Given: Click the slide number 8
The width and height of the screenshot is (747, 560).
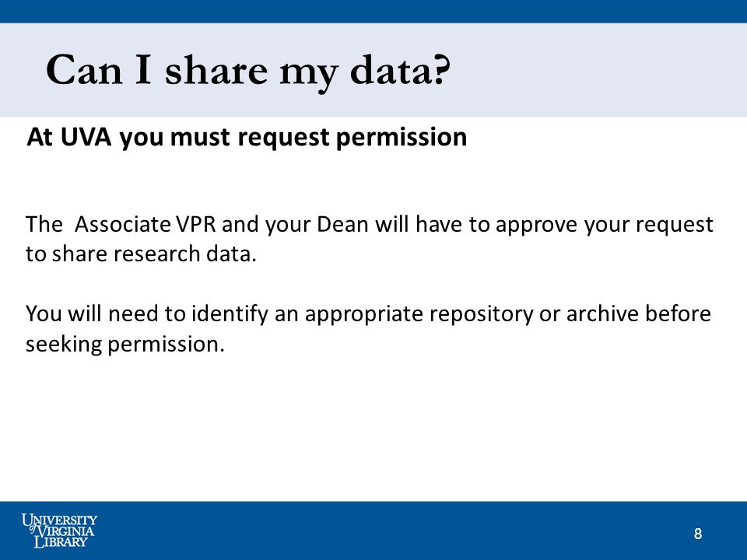Looking at the screenshot, I should (x=698, y=534).
